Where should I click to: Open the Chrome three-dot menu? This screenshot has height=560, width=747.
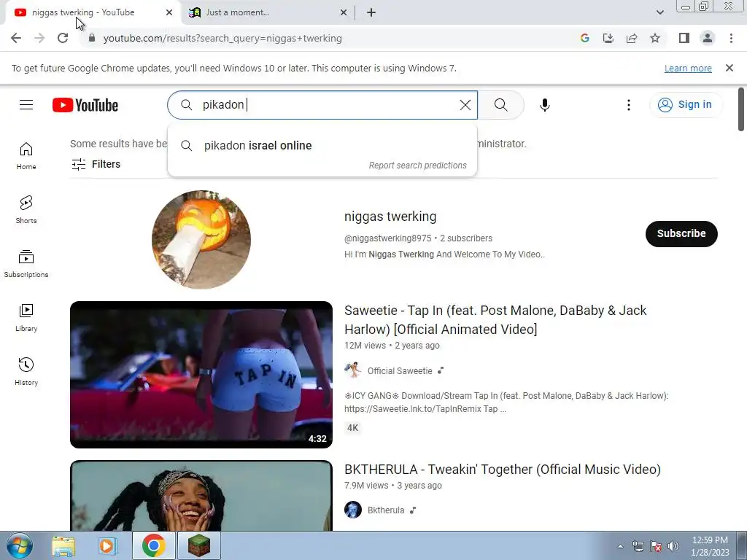coord(731,38)
